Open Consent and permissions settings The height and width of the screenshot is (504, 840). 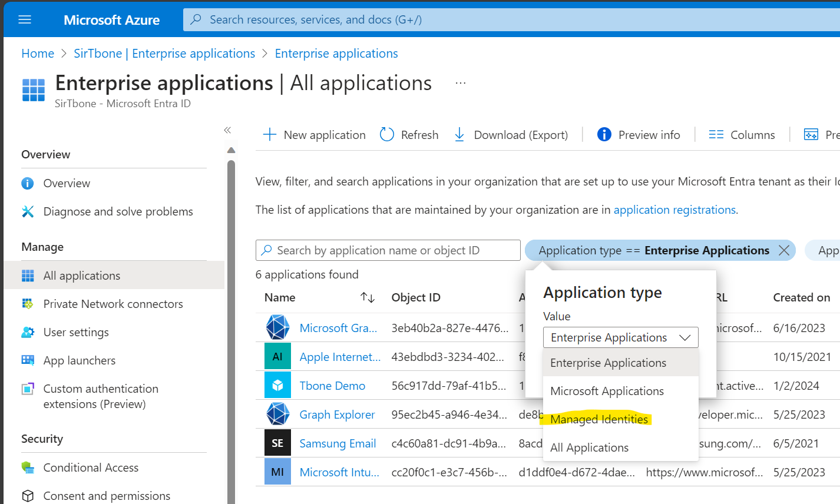click(106, 496)
